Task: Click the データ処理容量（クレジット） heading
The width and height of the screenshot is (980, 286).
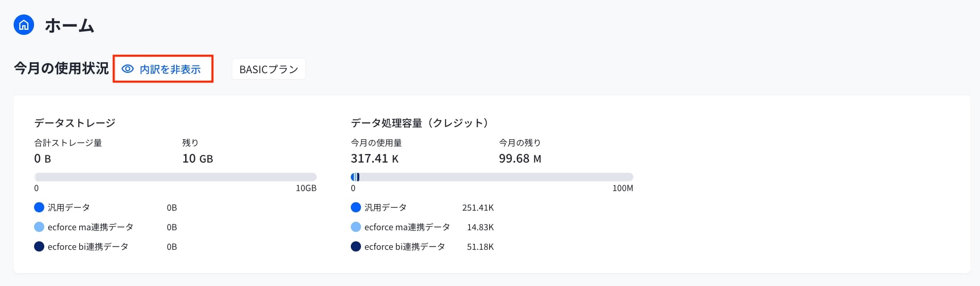Action: (419, 123)
